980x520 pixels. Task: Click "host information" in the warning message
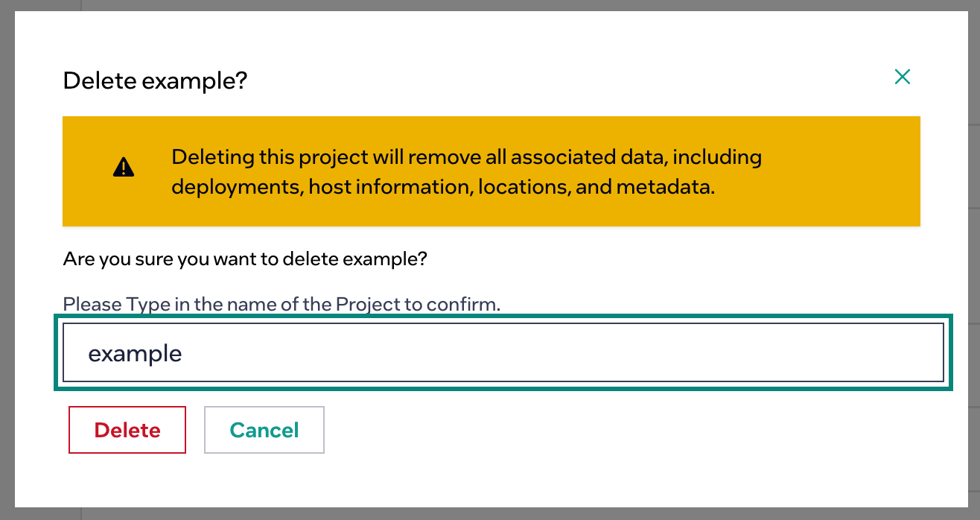point(390,187)
